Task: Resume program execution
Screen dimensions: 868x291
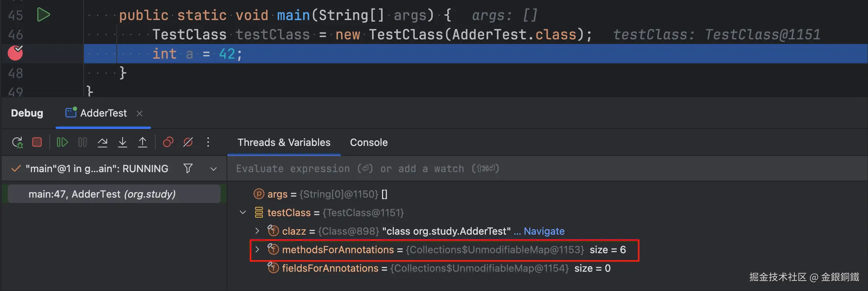Action: [62, 142]
